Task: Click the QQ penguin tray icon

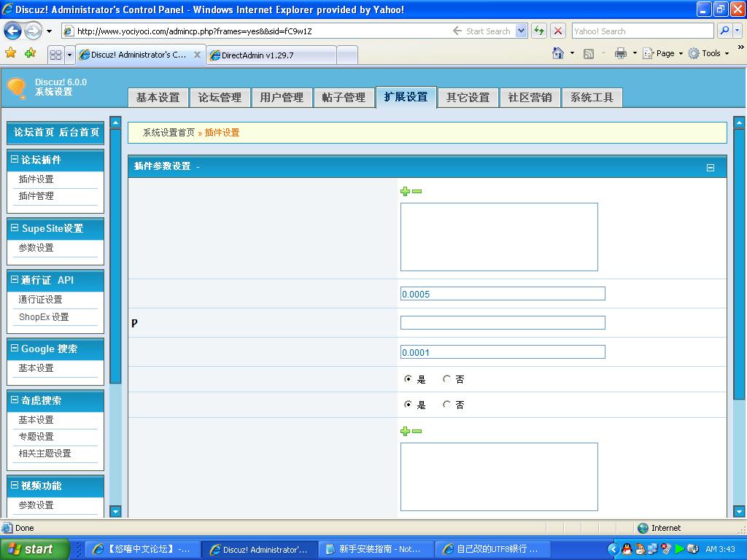Action: coord(628,549)
